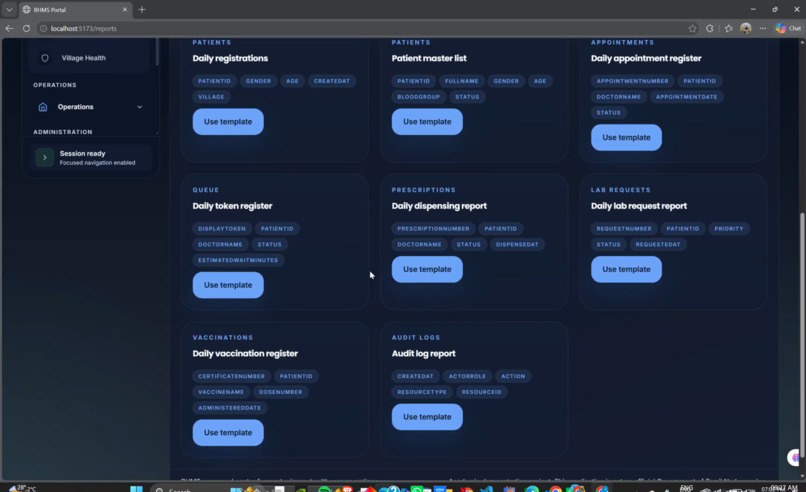The image size is (806, 492).
Task: Open the Copilot Chat button
Action: pos(789,28)
